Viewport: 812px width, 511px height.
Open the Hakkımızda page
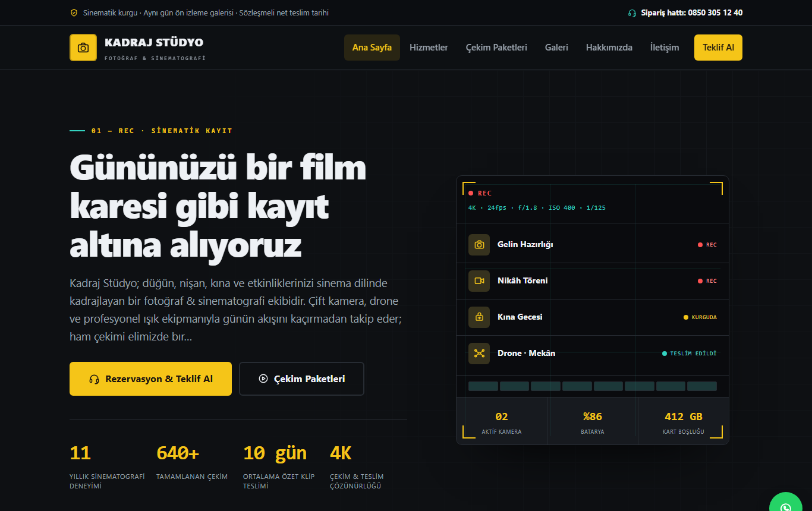click(x=609, y=48)
